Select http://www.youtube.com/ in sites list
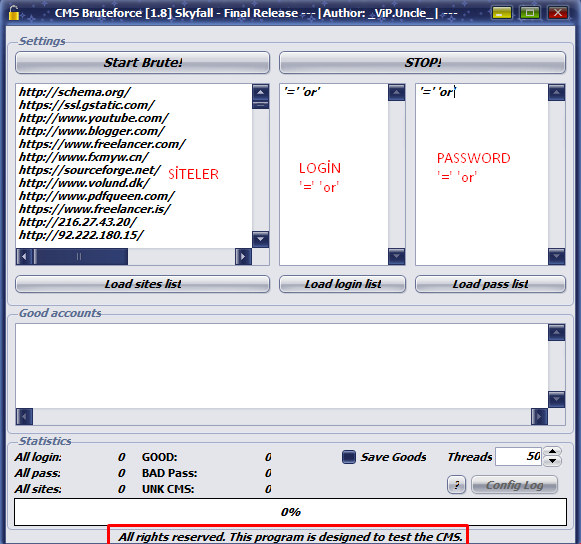The width and height of the screenshot is (581, 544). (94, 118)
